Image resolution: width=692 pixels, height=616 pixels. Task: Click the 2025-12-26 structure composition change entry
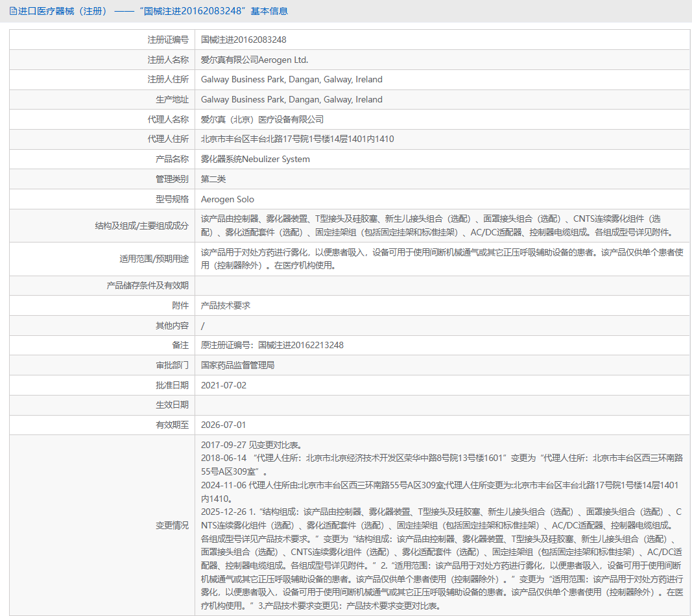tap(442, 559)
